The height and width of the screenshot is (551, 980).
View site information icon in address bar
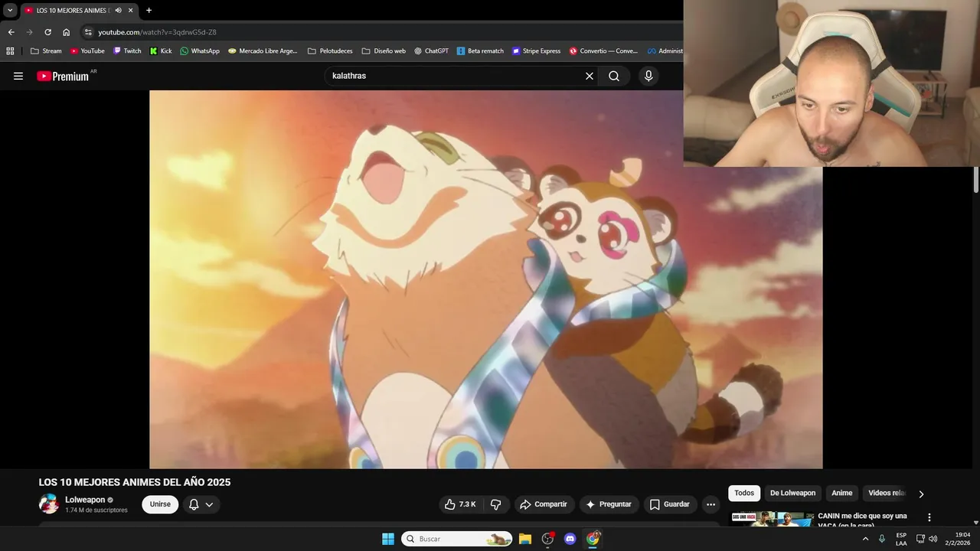[x=88, y=32]
